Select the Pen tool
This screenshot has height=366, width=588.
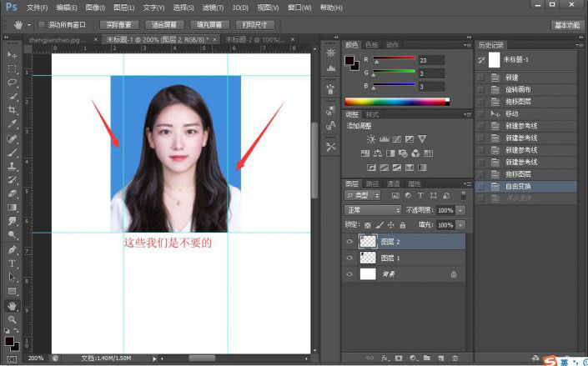click(12, 249)
